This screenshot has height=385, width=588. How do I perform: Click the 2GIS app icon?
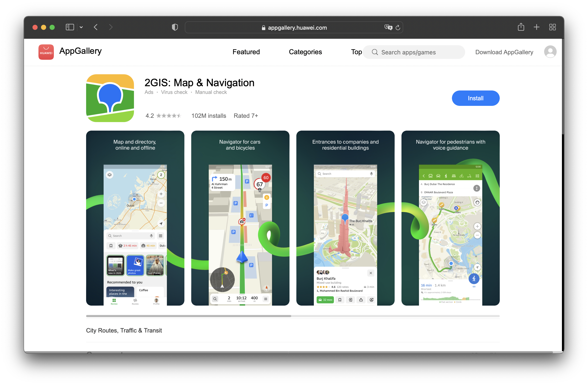(x=110, y=98)
